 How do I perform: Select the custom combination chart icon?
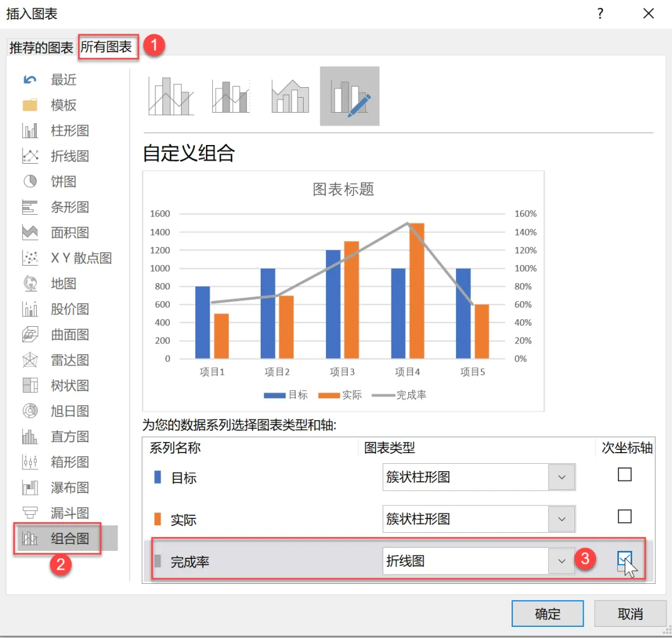coord(350,96)
